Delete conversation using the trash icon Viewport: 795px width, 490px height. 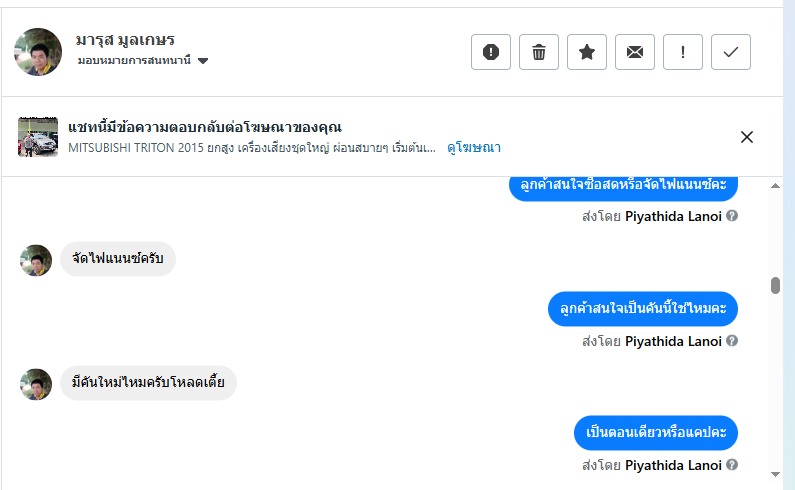point(538,52)
